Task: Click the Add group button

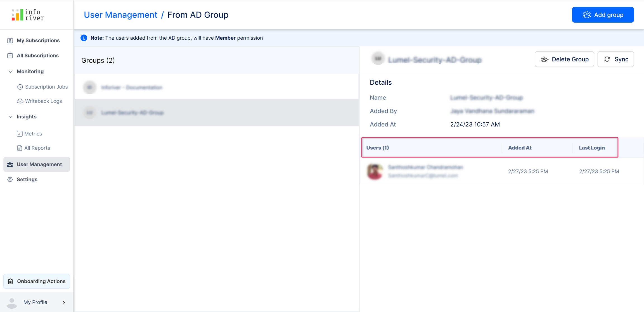Action: [603, 15]
